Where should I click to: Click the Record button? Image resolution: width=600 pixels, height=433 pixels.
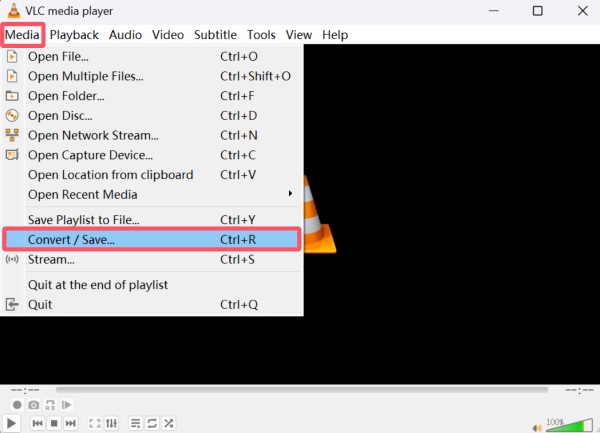[x=16, y=405]
